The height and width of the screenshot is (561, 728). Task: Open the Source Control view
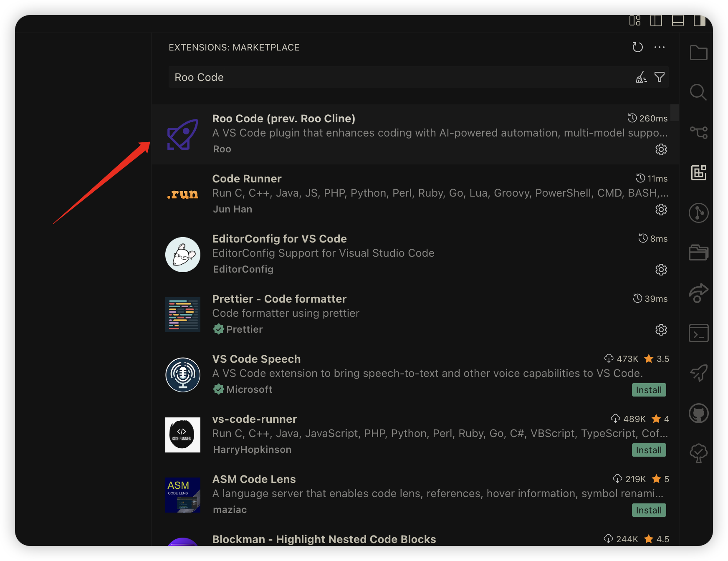point(698,132)
